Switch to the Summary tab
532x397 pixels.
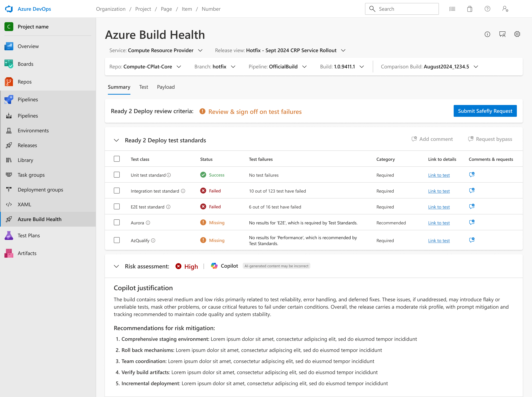[119, 87]
